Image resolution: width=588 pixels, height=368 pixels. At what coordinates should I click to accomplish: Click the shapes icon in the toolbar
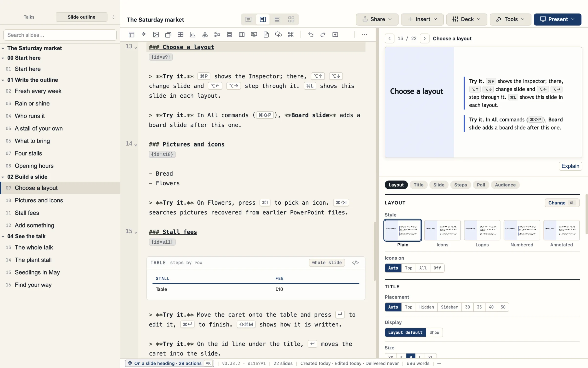click(x=205, y=35)
